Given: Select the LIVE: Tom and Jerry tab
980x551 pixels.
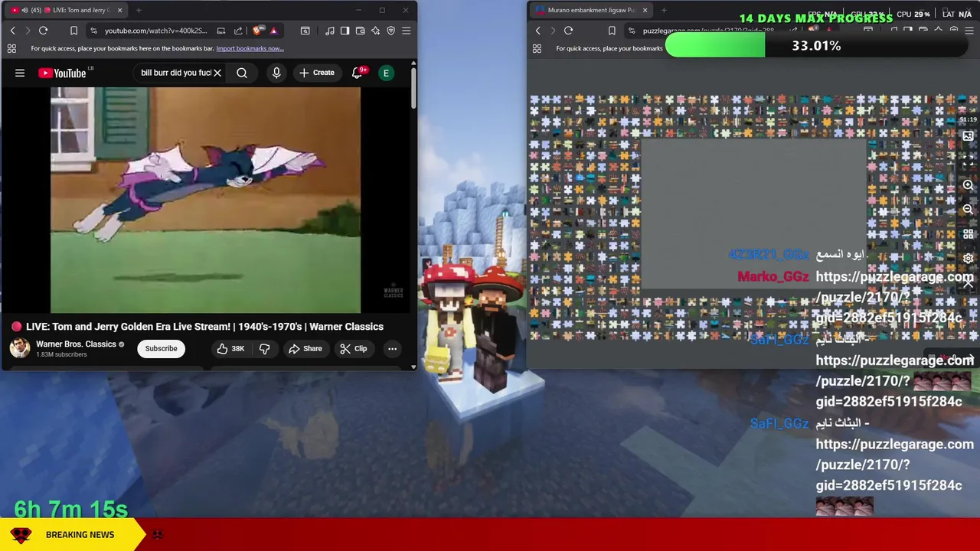Looking at the screenshot, I should 67,10.
